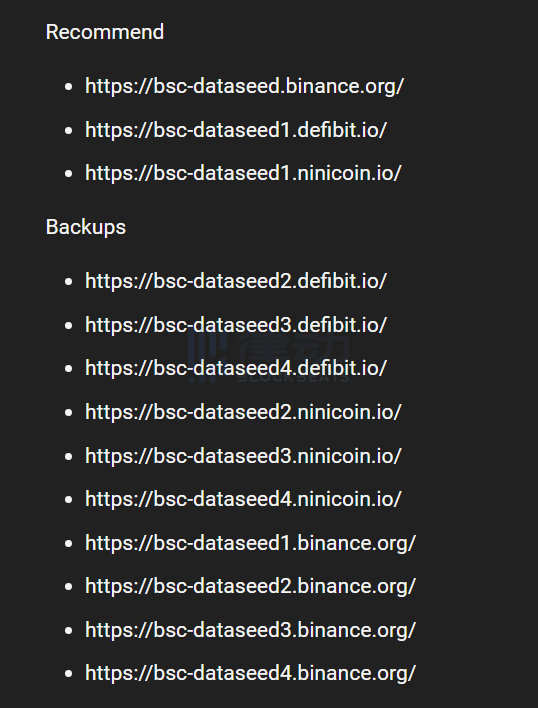The image size is (538, 708).
Task: Click the bsc-dataseed1.defibit.io URL
Action: (236, 130)
